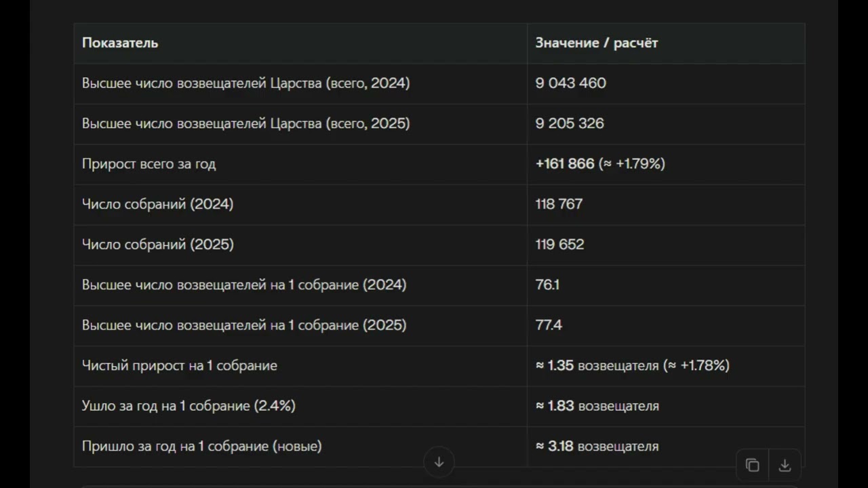Click 'Высшее число возвещателей Царства (всего, 2025)'
Image resolution: width=868 pixels, height=488 pixels.
pyautogui.click(x=246, y=123)
